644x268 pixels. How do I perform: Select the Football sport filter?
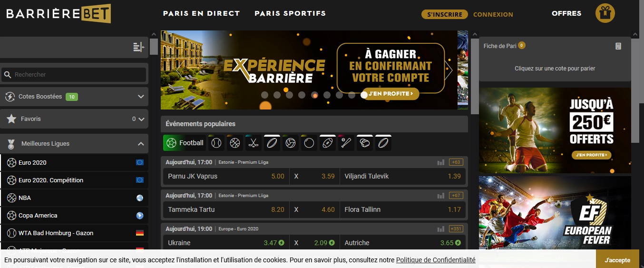pyautogui.click(x=184, y=143)
